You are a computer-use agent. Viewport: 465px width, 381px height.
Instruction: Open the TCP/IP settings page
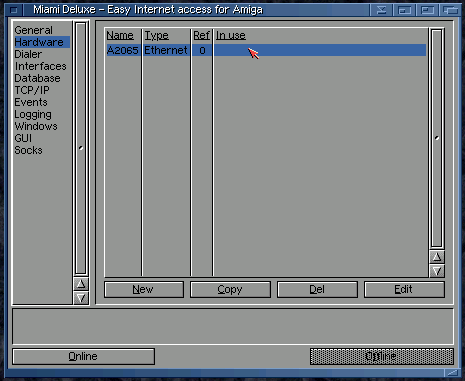point(32,90)
